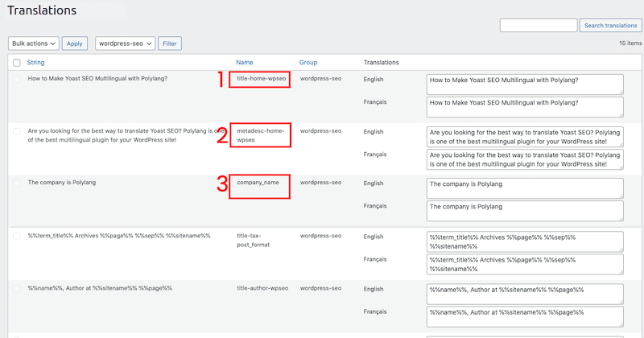Check the title-home-wpseo row checkbox

(x=17, y=79)
